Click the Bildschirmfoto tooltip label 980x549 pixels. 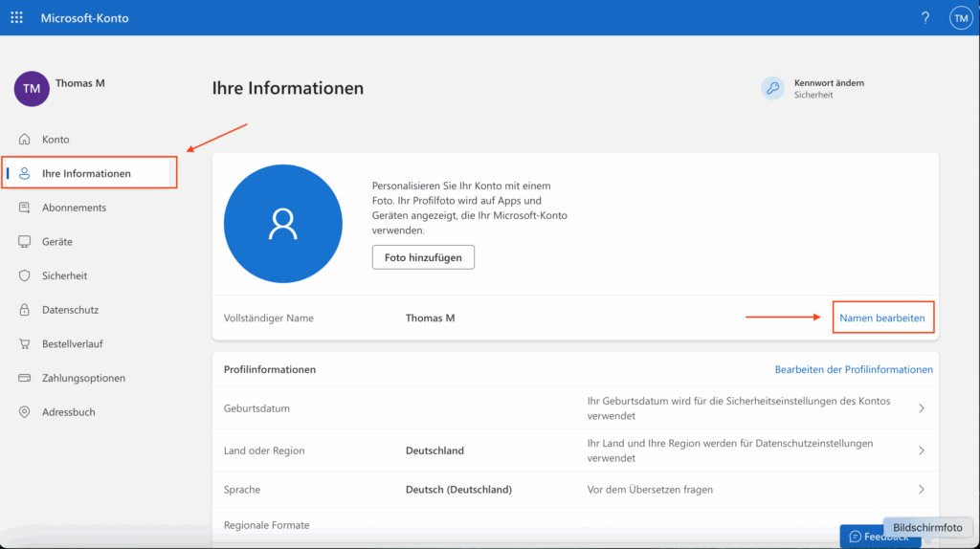coord(927,528)
